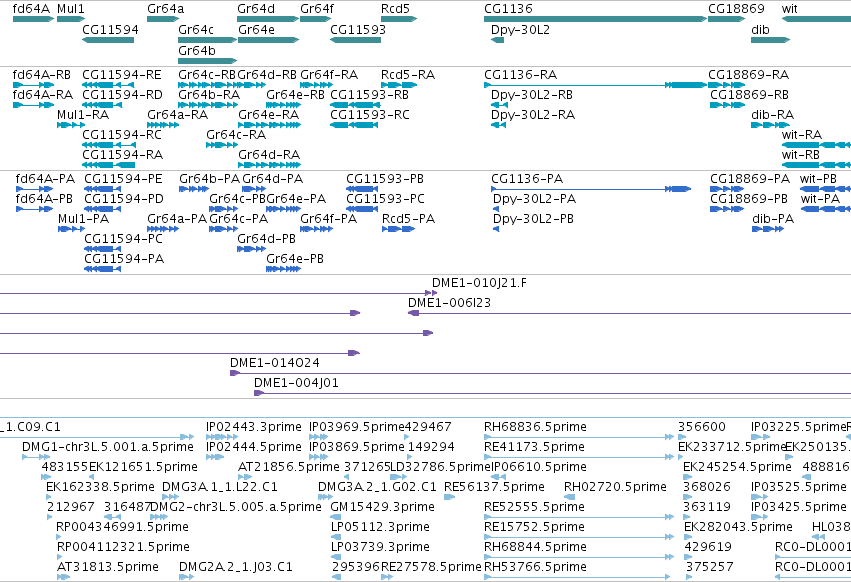The height and width of the screenshot is (582, 851).
Task: Click the CG1136 gene label
Action: coord(508,9)
